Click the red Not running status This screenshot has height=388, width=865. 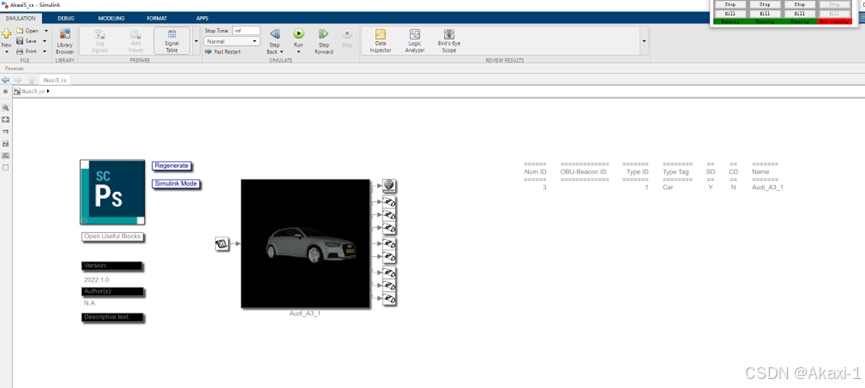[x=835, y=22]
